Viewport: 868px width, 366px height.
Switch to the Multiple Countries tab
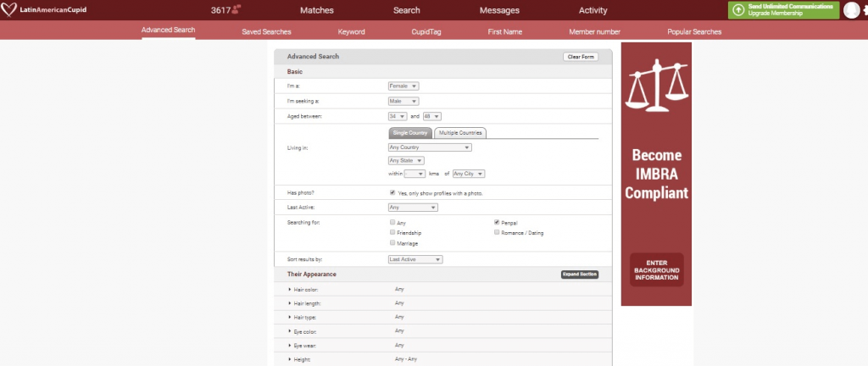(460, 133)
